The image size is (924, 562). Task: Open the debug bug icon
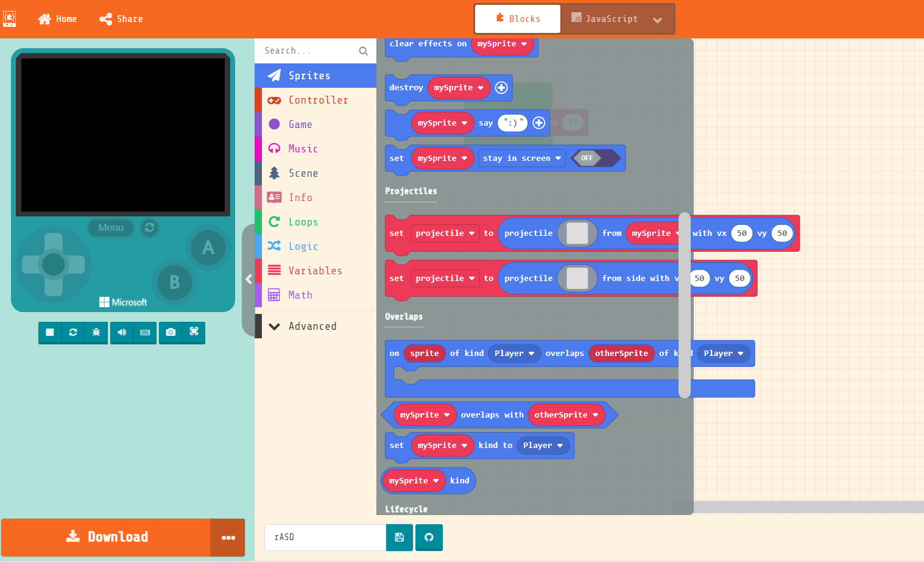[x=96, y=332]
